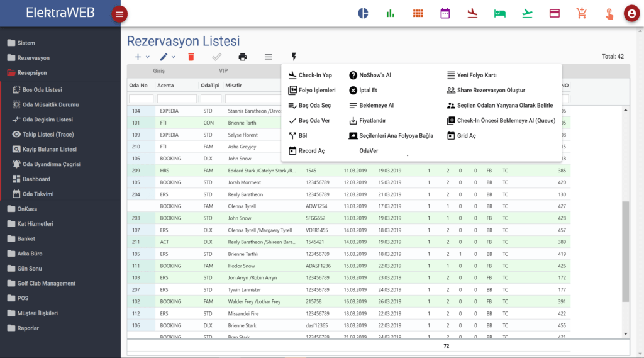Click the lightning bolt actions icon
The height and width of the screenshot is (358, 644).
pos(294,57)
